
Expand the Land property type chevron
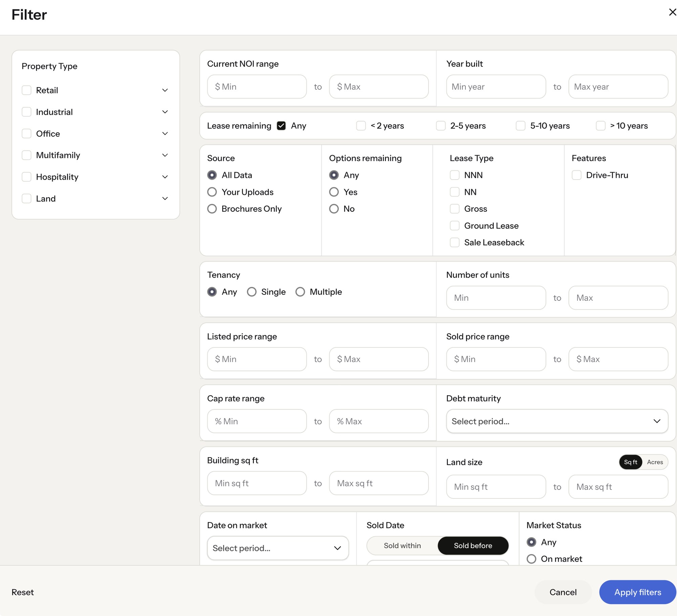click(x=165, y=199)
